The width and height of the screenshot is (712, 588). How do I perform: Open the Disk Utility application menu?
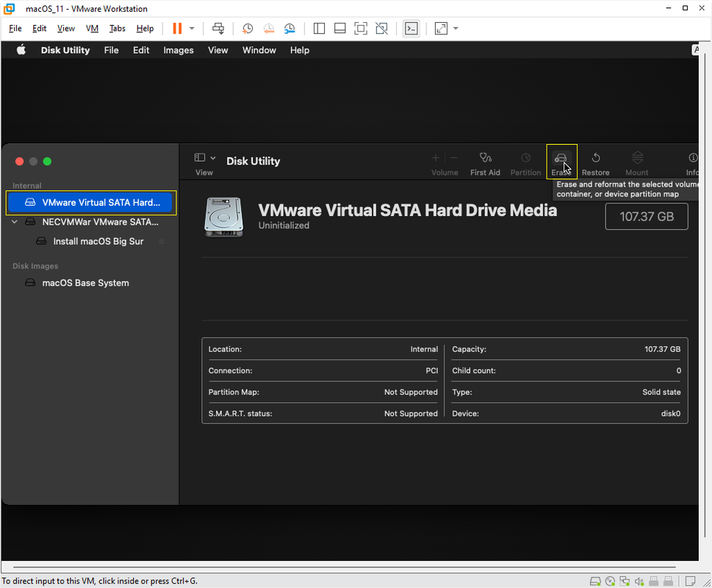click(x=65, y=51)
